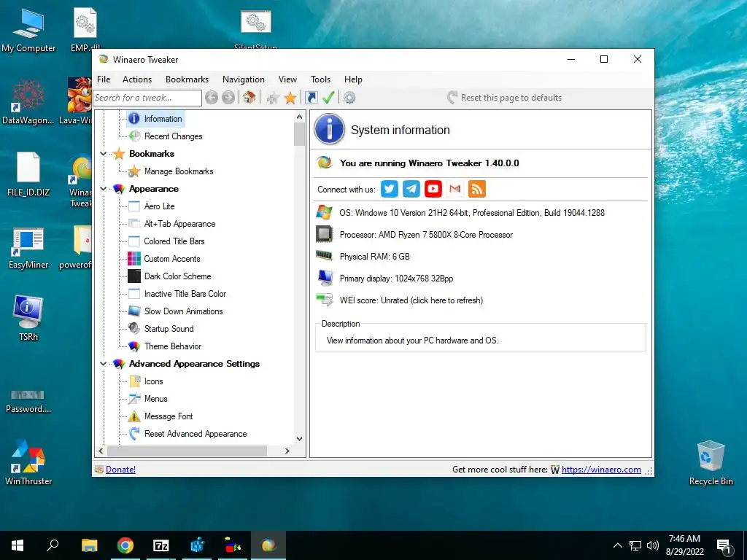Click the Windows flag OS icon
The height and width of the screenshot is (560, 747).
(325, 212)
